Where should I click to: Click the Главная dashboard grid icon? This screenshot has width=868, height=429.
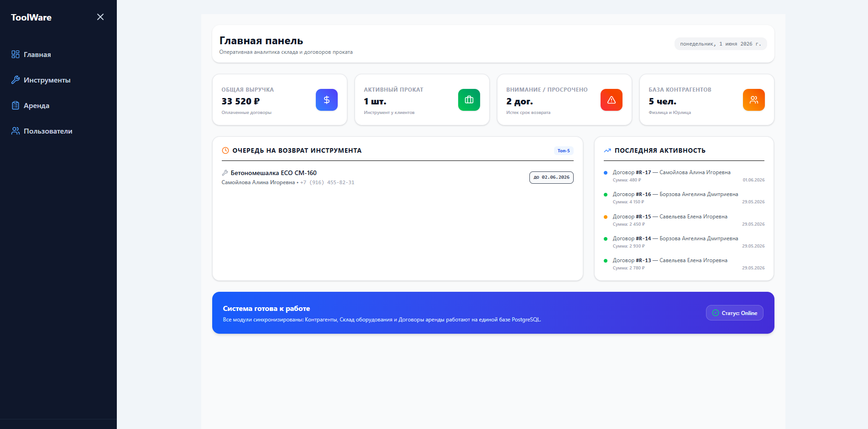click(x=16, y=54)
